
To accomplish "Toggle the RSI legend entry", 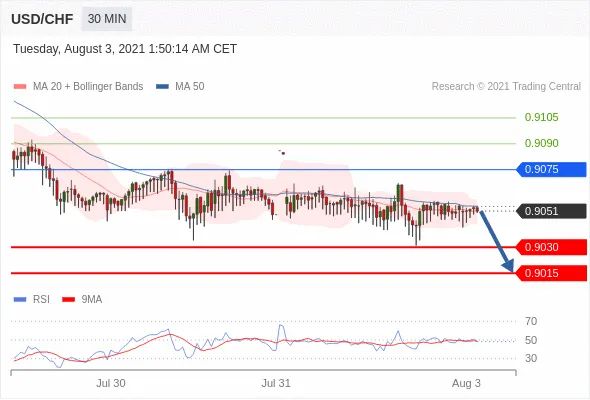I will tap(32, 300).
